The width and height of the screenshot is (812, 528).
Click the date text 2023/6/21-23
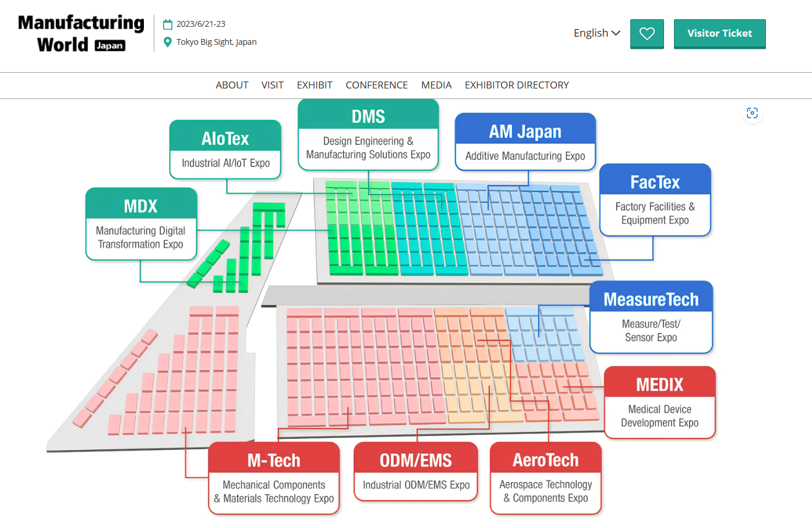201,24
